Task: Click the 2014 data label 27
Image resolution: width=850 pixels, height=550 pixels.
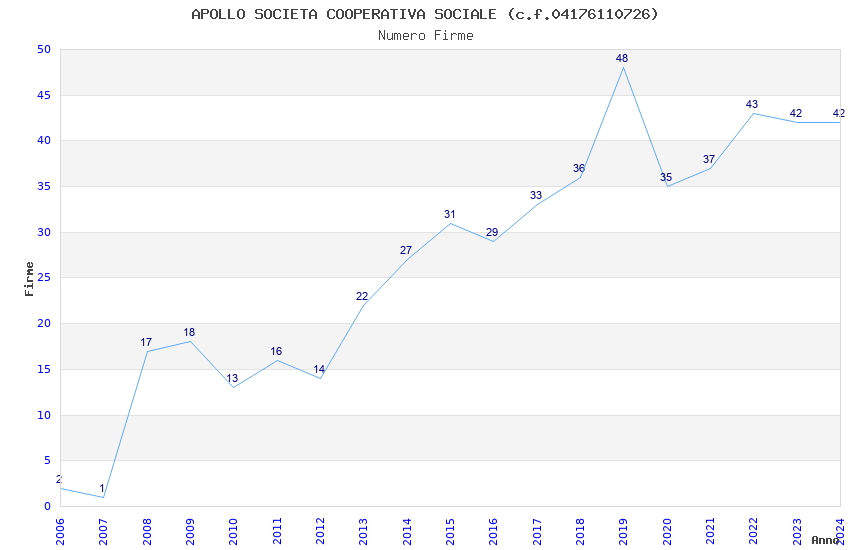Action: tap(405, 250)
